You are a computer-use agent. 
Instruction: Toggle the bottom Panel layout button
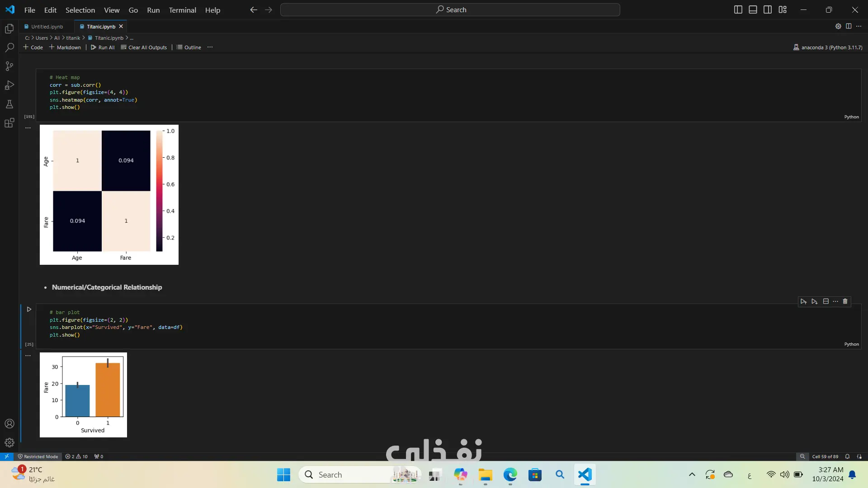tap(753, 9)
